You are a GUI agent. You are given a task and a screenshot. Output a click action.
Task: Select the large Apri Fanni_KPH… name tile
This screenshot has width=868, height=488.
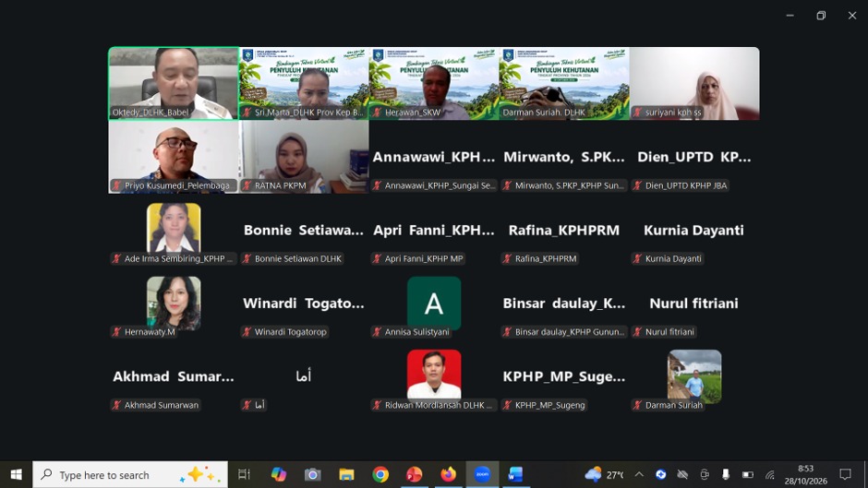(x=433, y=231)
